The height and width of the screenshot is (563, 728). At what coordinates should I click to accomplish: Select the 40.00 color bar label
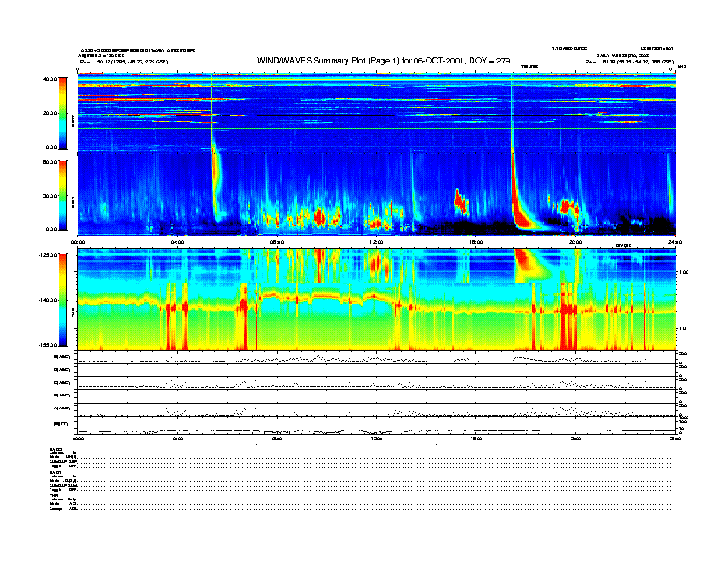(50, 79)
